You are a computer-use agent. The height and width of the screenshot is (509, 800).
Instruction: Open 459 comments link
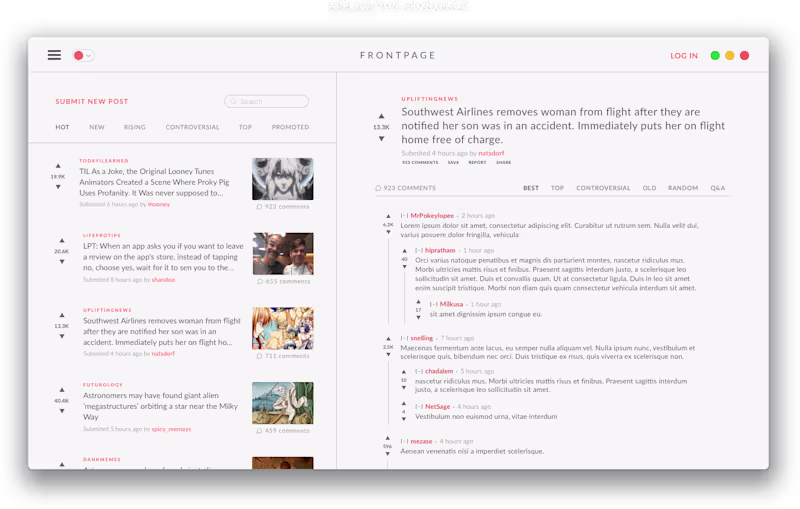coord(283,430)
